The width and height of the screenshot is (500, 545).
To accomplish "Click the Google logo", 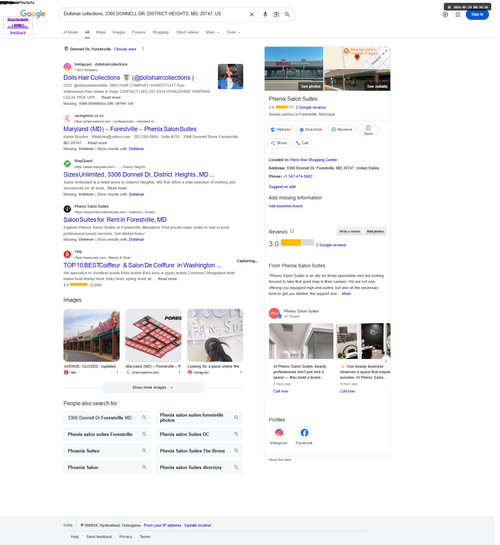I will click(33, 14).
